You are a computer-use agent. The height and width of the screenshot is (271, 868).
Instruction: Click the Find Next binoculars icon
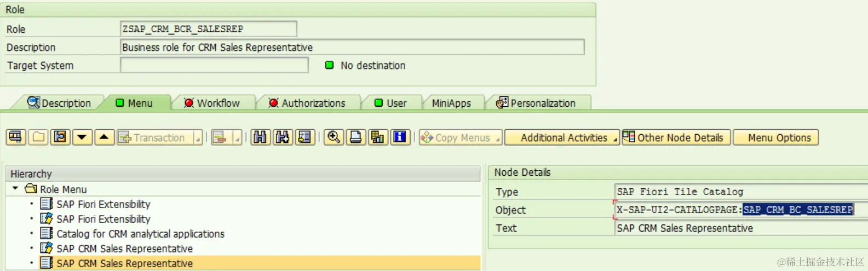click(283, 137)
